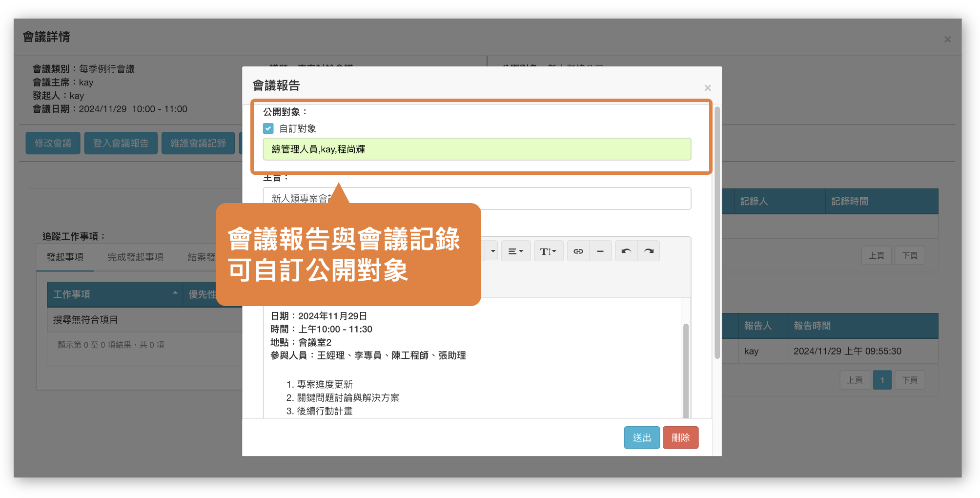Click the undo arrow in editor toolbar
980x498 pixels.
click(x=626, y=251)
